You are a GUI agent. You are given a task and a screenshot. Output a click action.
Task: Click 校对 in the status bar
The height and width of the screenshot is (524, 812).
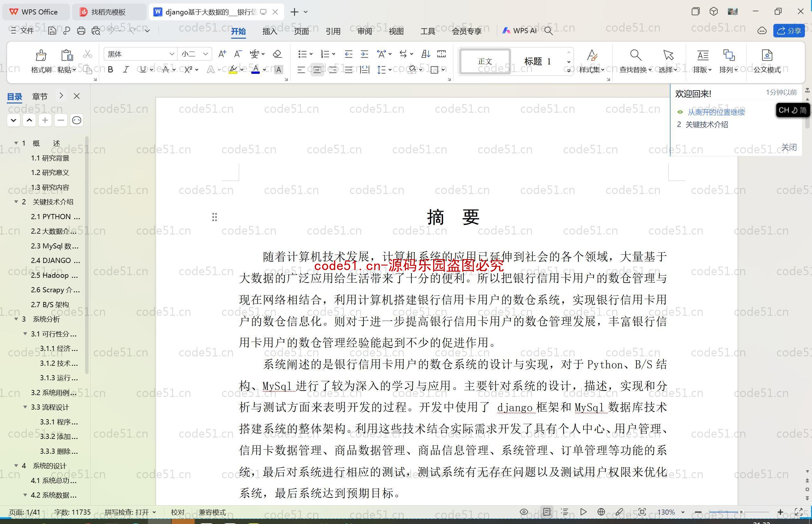point(178,512)
